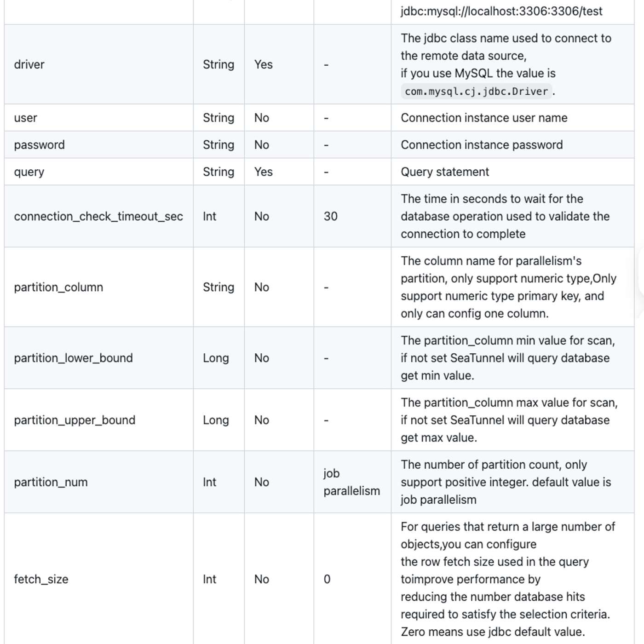Click the 'Connection instance user name' description
644x644 pixels.
[x=484, y=118]
